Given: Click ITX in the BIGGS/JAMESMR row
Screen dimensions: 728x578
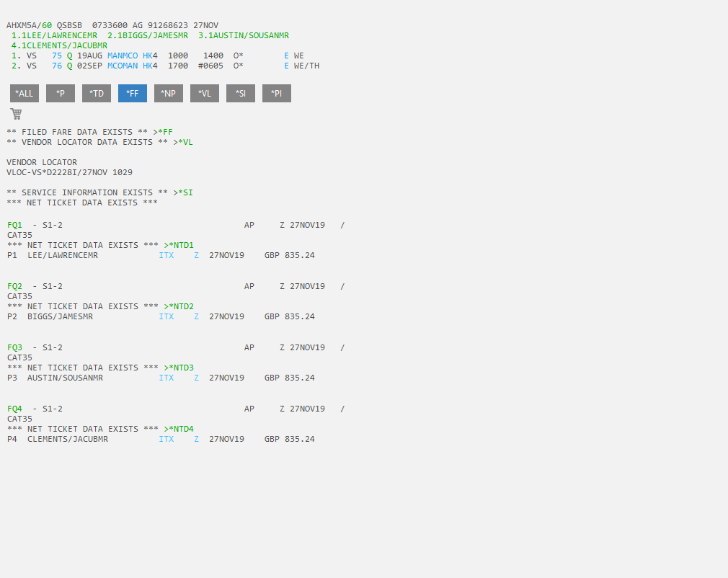Looking at the screenshot, I should tap(167, 316).
